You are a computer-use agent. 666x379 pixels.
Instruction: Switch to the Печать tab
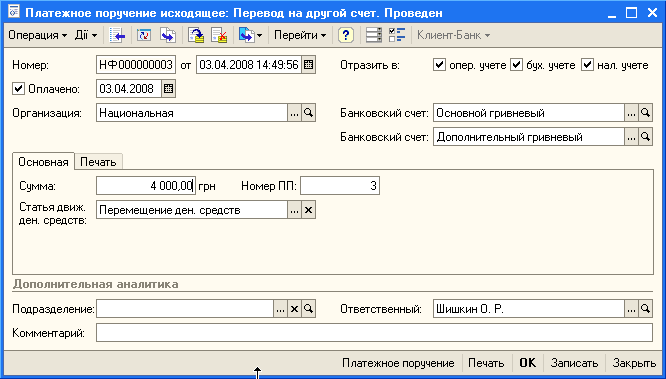(99, 162)
